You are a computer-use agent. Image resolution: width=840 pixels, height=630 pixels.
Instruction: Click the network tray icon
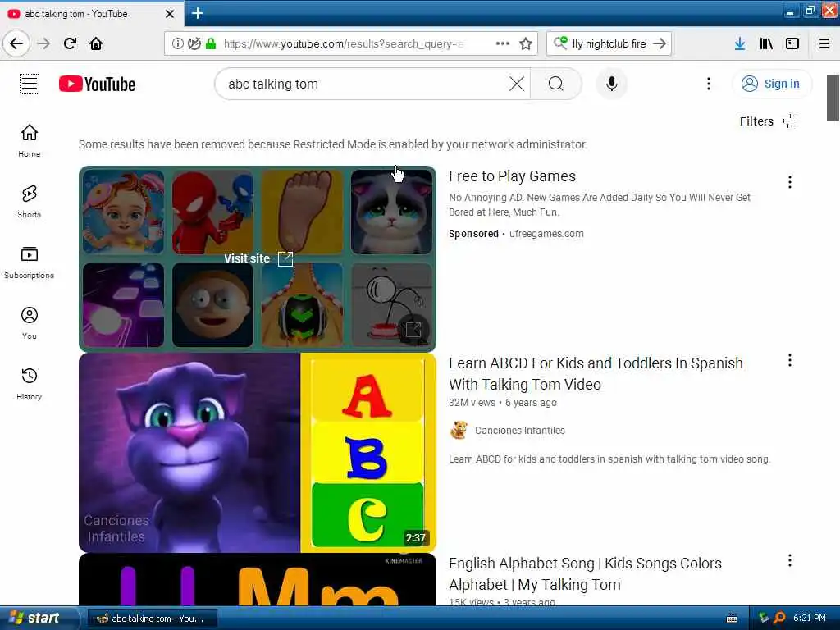[764, 619]
